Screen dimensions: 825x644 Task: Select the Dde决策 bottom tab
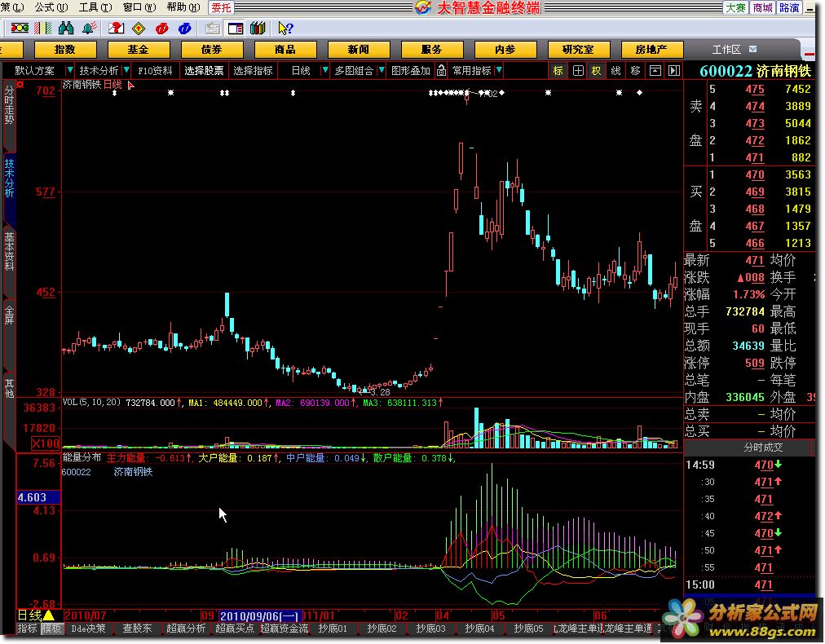88,629
